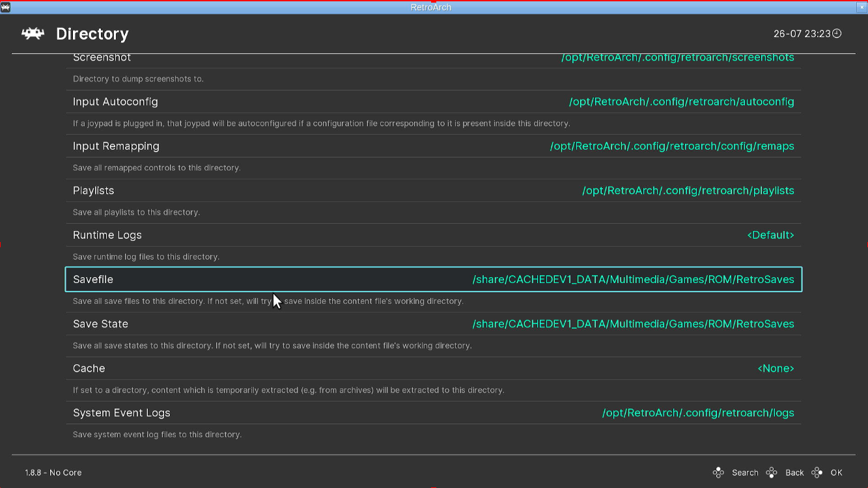
Task: Click 'Save all playlists to this directory' description
Action: (x=136, y=212)
